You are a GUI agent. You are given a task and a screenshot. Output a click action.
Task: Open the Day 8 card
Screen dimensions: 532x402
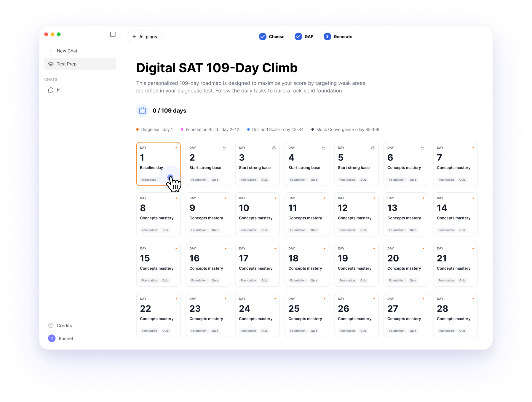coord(158,214)
